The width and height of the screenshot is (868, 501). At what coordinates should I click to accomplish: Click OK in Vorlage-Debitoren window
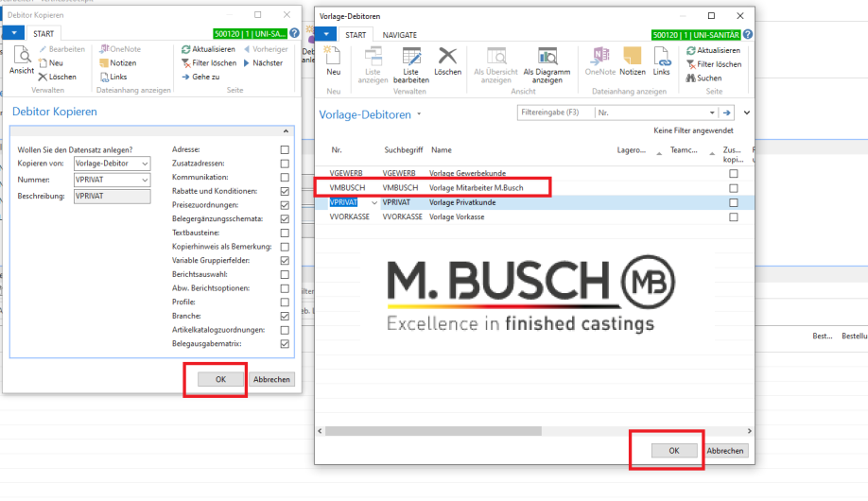coord(674,451)
